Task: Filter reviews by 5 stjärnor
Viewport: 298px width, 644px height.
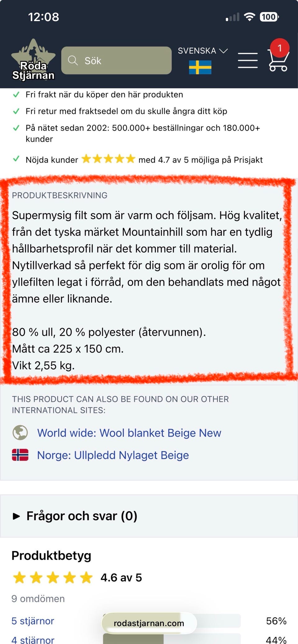Action: pyautogui.click(x=33, y=621)
